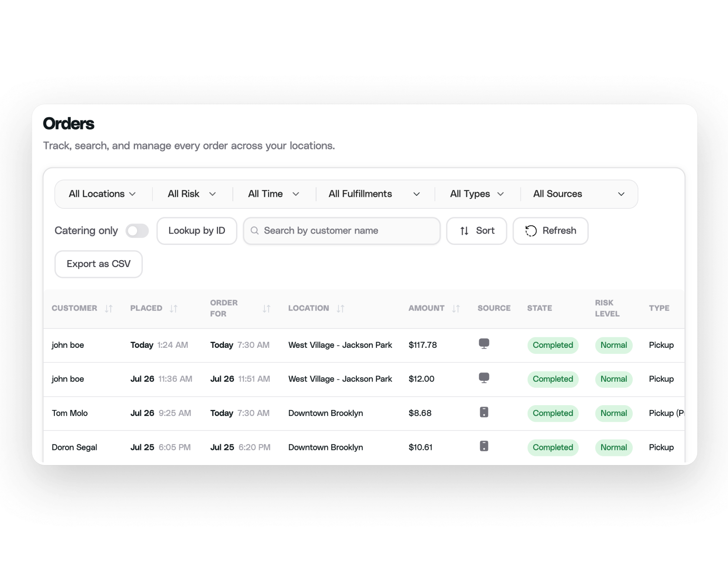Click desktop source icon for $117.78 order
The image size is (728, 568).
484,344
